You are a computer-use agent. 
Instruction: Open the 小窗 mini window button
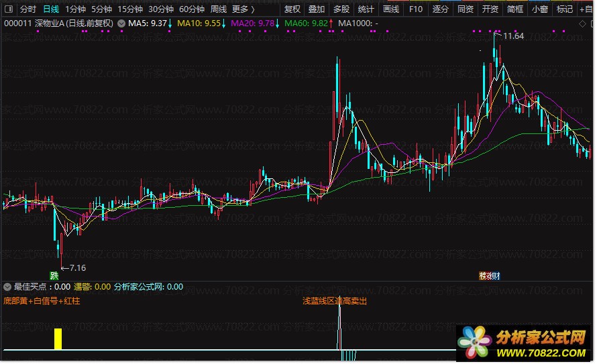pyautogui.click(x=540, y=9)
